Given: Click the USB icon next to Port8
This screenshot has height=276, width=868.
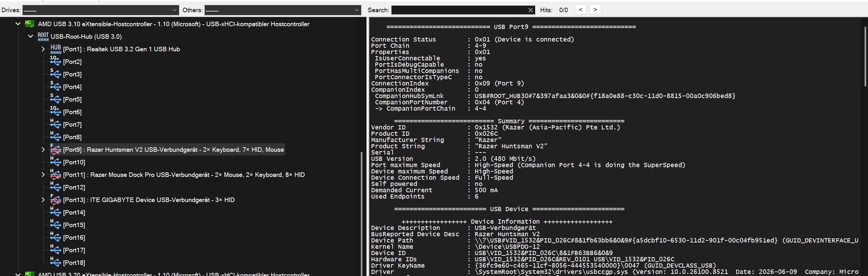Looking at the screenshot, I should coord(55,137).
